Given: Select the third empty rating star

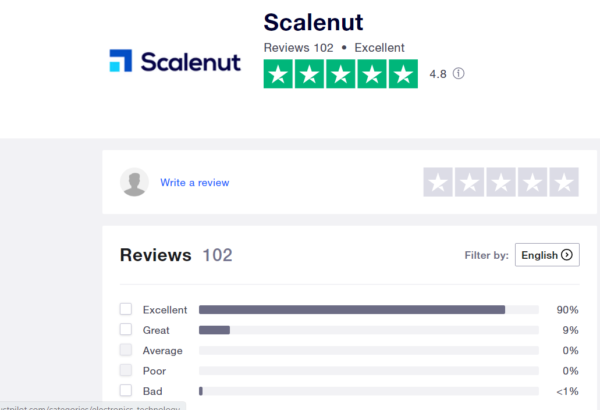Looking at the screenshot, I should click(x=501, y=182).
